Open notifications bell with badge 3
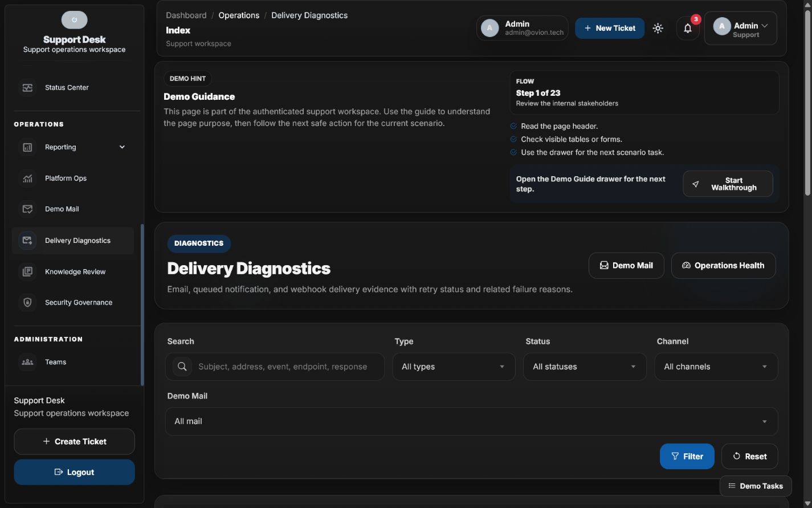Viewport: 812px width, 508px height. [x=688, y=28]
